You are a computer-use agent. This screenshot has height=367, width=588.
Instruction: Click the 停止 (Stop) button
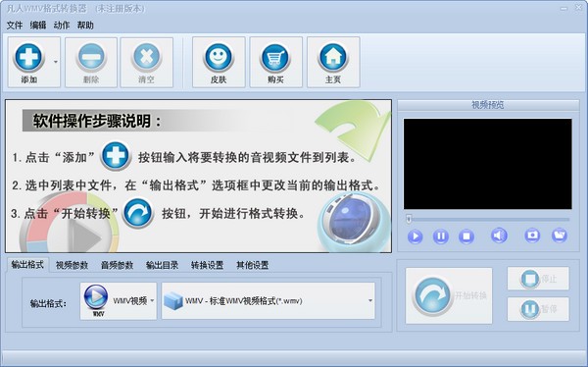[538, 279]
